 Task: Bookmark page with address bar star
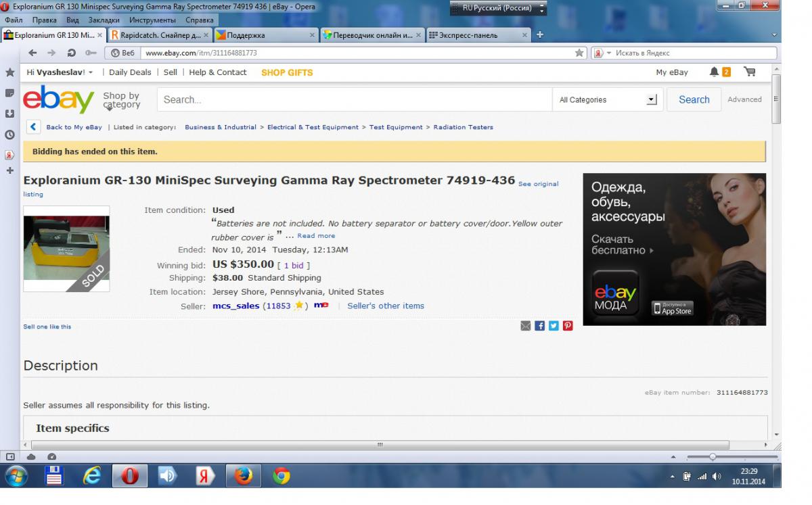click(579, 53)
